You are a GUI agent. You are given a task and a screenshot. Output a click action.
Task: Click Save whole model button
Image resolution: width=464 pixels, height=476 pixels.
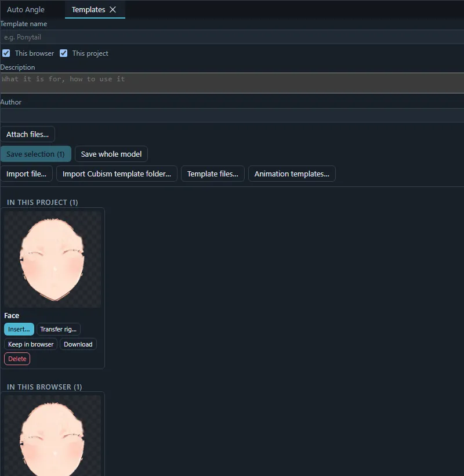click(111, 154)
